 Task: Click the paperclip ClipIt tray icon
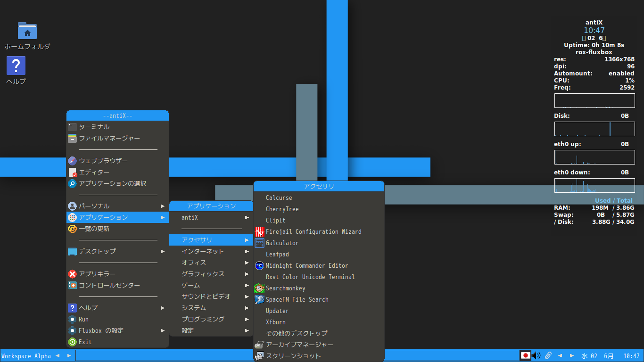(548, 356)
